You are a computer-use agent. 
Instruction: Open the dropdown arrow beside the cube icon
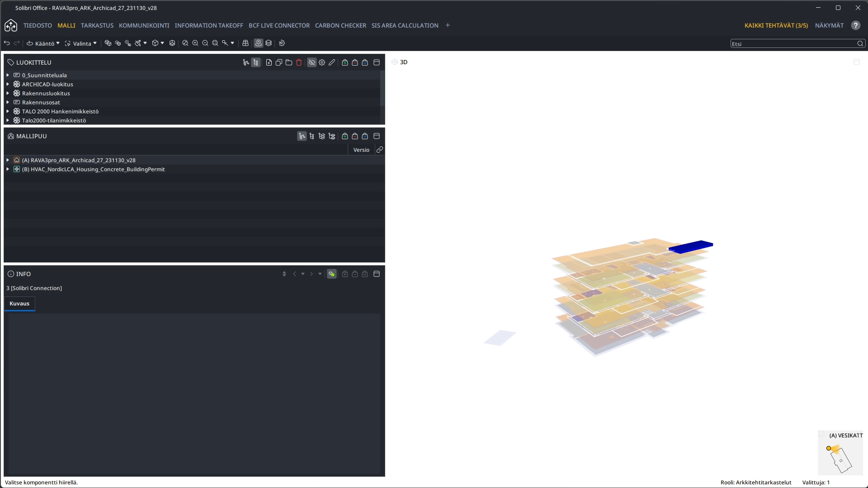tap(162, 43)
